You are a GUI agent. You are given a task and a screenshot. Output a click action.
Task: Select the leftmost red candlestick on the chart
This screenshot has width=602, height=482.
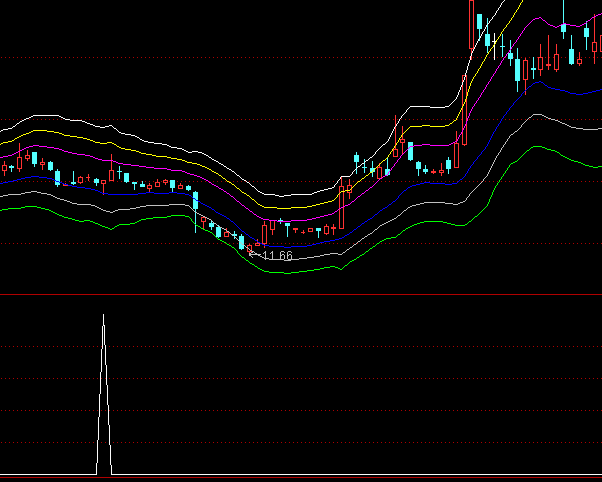[x=4, y=168]
